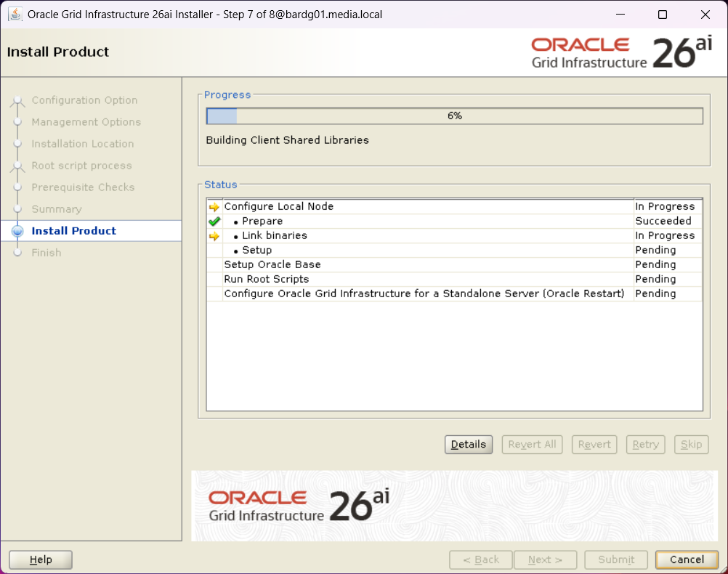Select Configure Oracle Grid Infrastructure Standalone Server row
728x574 pixels.
455,294
